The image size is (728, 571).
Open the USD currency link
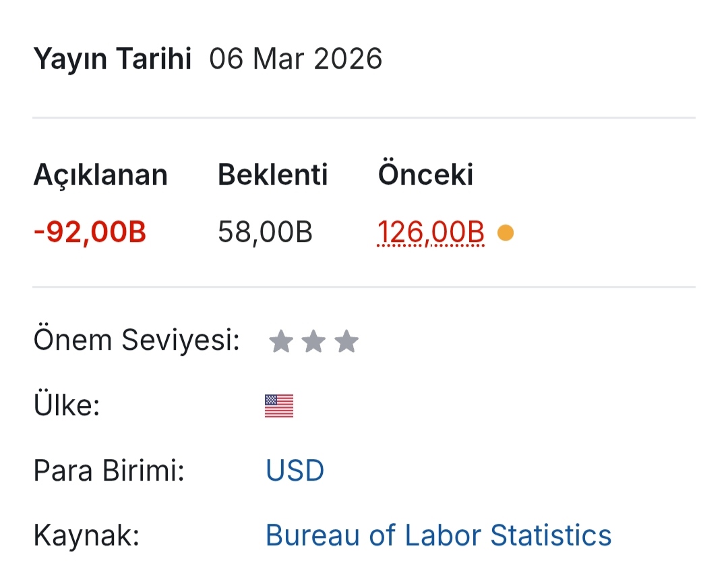[x=295, y=471]
